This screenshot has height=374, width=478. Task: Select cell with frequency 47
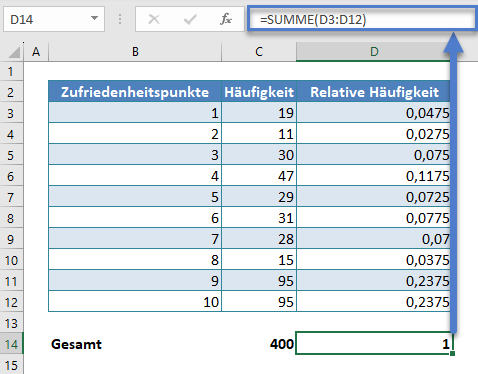point(259,176)
